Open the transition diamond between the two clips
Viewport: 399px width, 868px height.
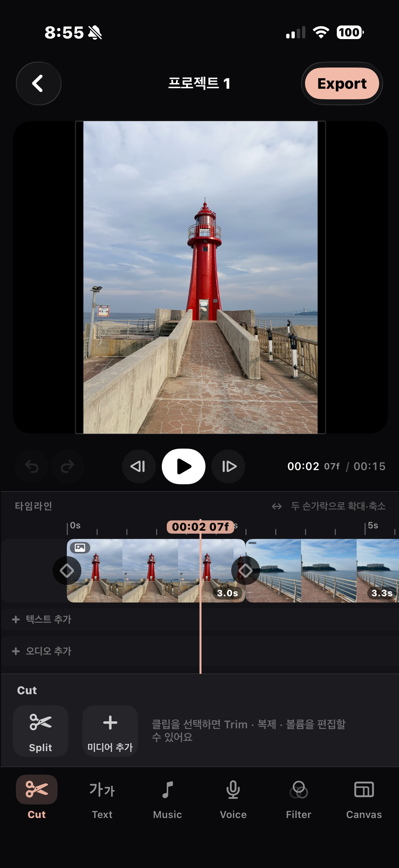click(x=245, y=570)
